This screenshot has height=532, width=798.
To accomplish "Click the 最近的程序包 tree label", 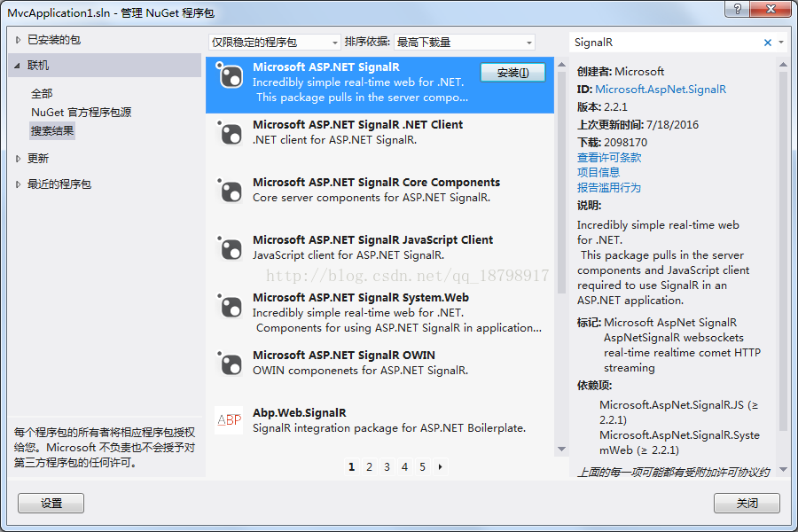I will click(x=59, y=184).
